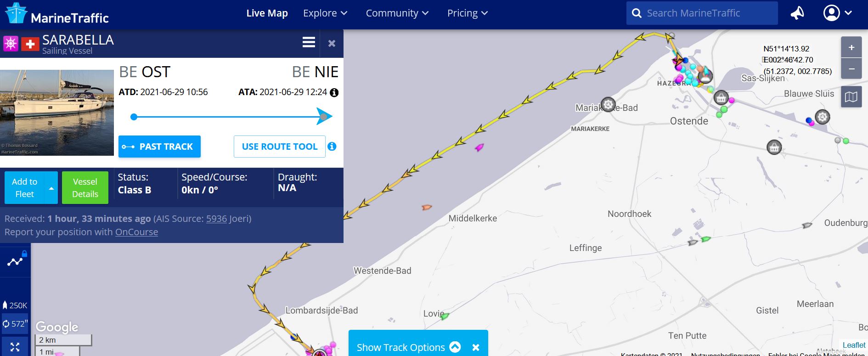Open the Add to Fleet dropdown arrow
This screenshot has width=868, height=356.
coord(51,188)
